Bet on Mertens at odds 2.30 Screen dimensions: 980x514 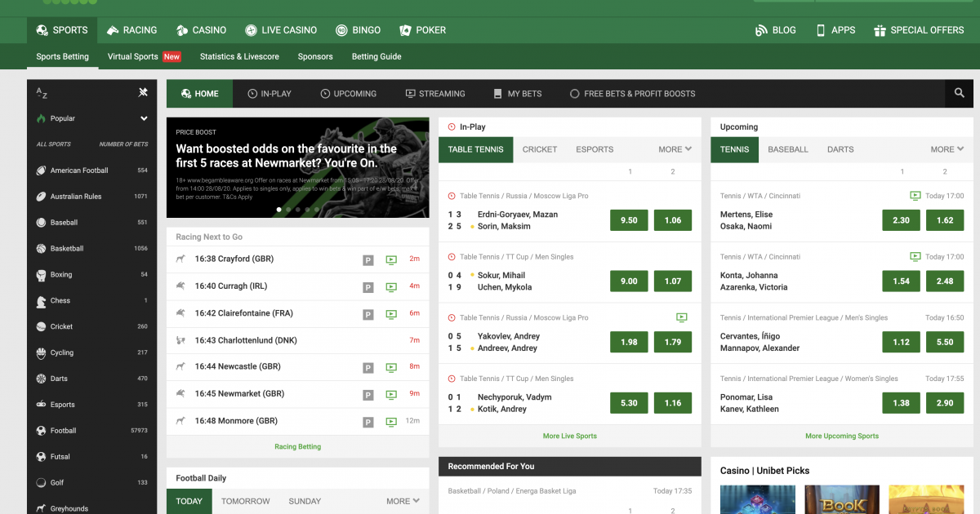point(901,220)
